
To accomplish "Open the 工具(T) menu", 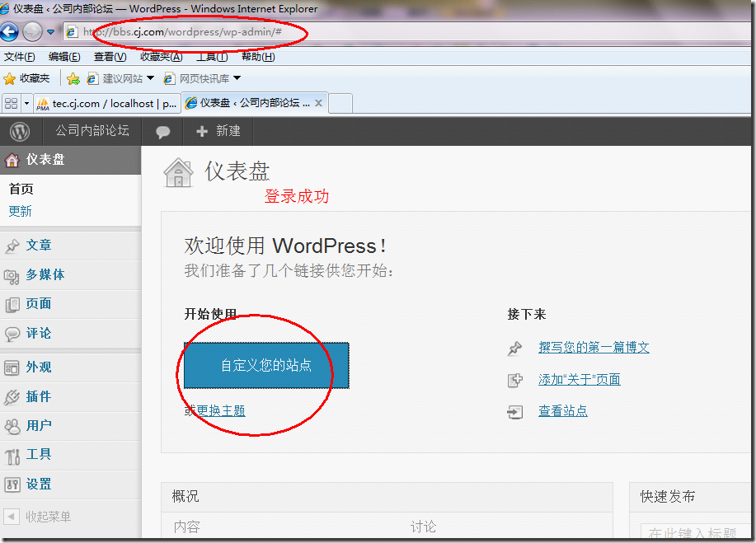I will pos(212,57).
